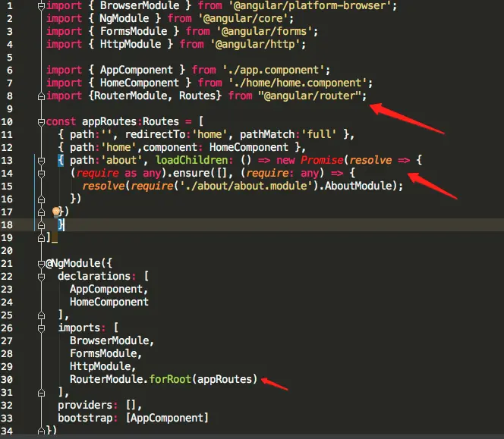Collapse the appRoutes array fold at line 10
The image size is (504, 439).
(41, 122)
